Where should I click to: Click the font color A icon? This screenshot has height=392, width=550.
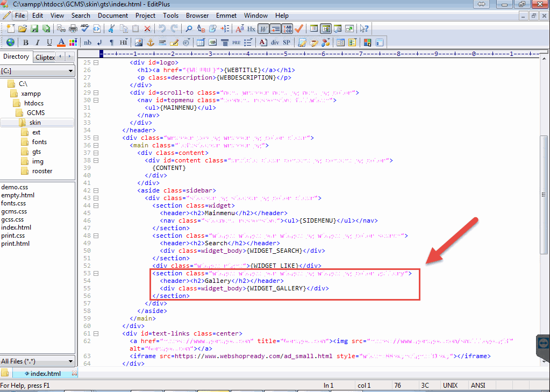(61, 42)
